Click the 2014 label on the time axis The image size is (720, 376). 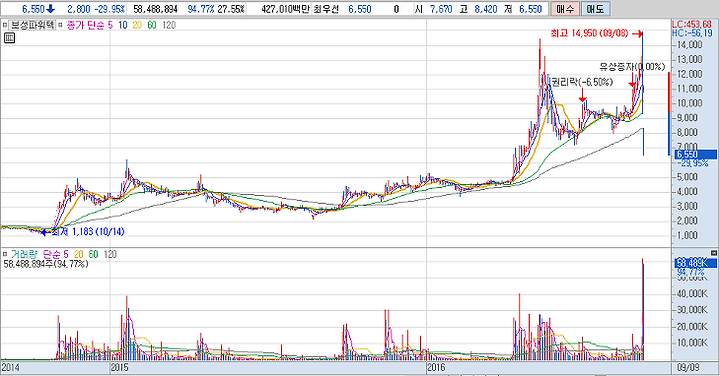(x=10, y=367)
